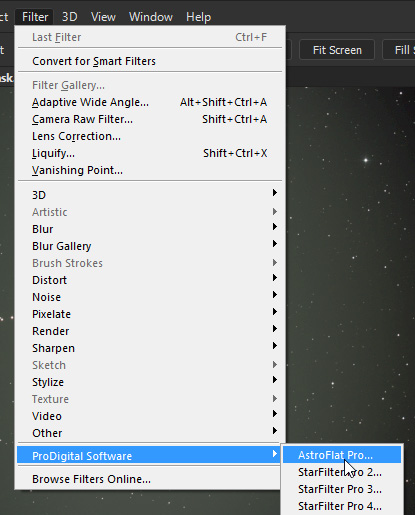Expand the Sharpen submenu

pyautogui.click(x=150, y=348)
